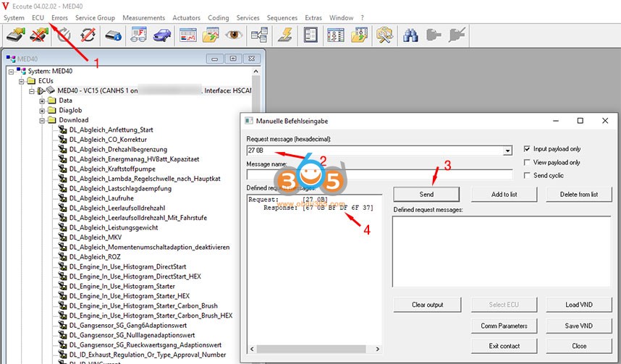Image resolution: width=621 pixels, height=364 pixels.
Task: Click the Comm Parameters button
Action: (x=504, y=326)
